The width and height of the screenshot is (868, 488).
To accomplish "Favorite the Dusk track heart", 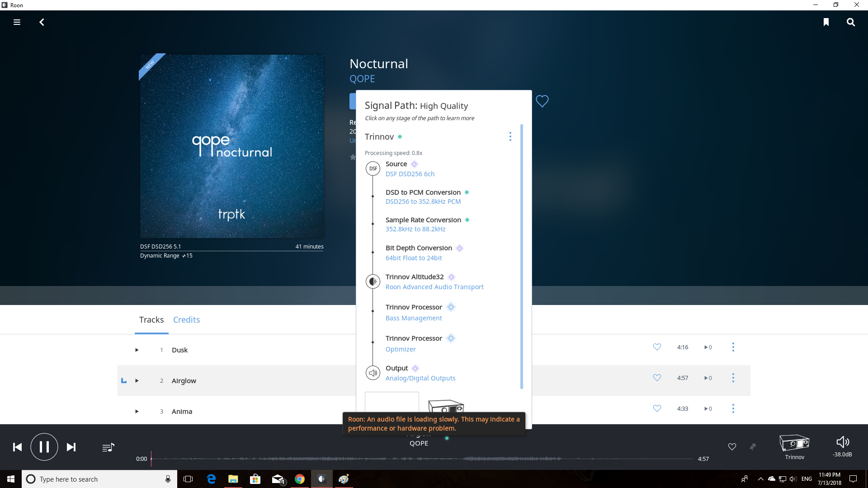I will [x=657, y=347].
